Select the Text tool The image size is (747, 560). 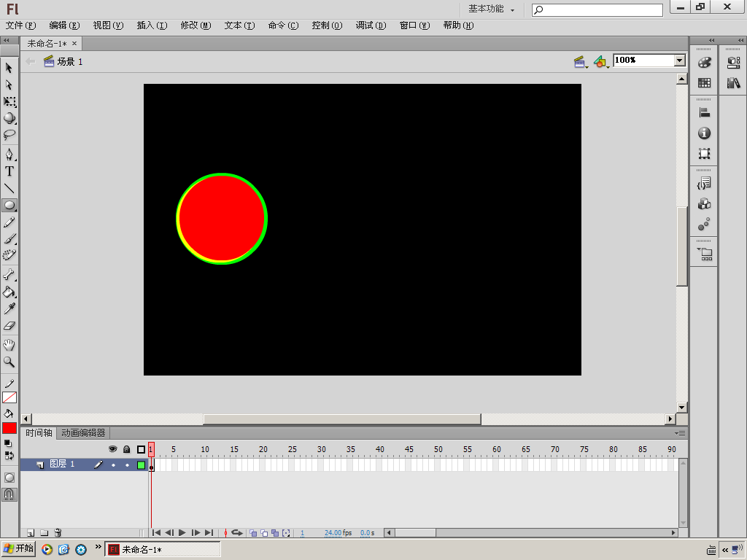(x=9, y=171)
